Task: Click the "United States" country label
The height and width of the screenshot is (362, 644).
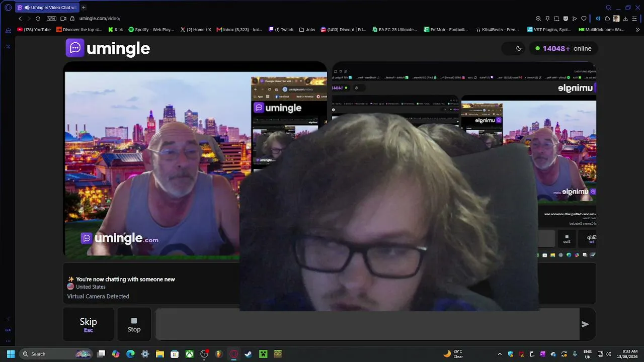Action: click(91, 287)
